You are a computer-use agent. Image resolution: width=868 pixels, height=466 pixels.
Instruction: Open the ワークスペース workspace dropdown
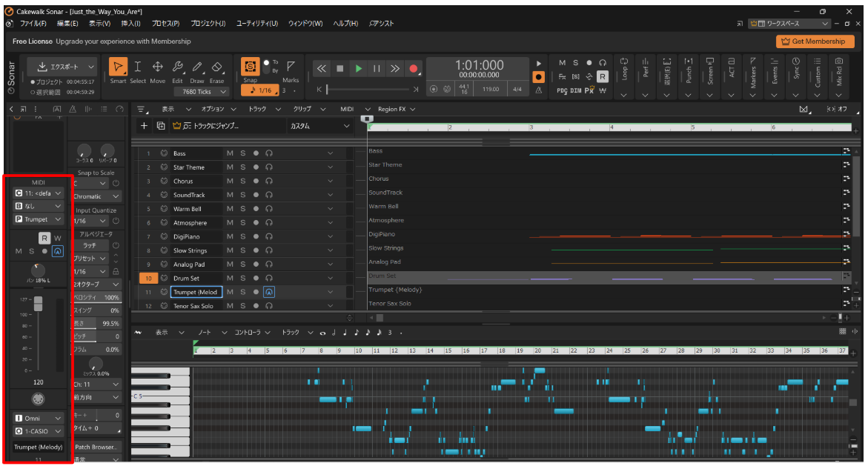click(789, 24)
